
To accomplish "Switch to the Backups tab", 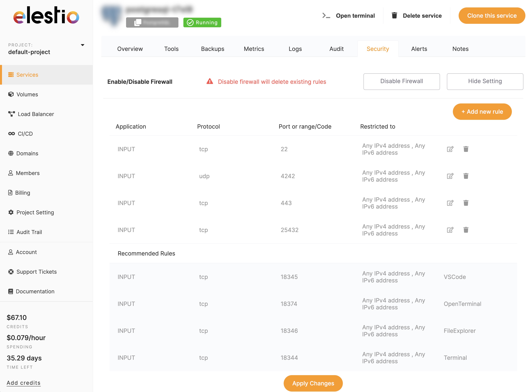I will [212, 49].
